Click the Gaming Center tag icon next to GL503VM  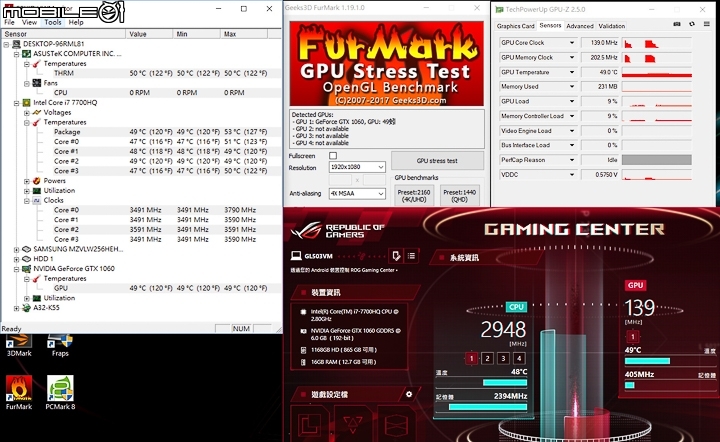[396, 256]
